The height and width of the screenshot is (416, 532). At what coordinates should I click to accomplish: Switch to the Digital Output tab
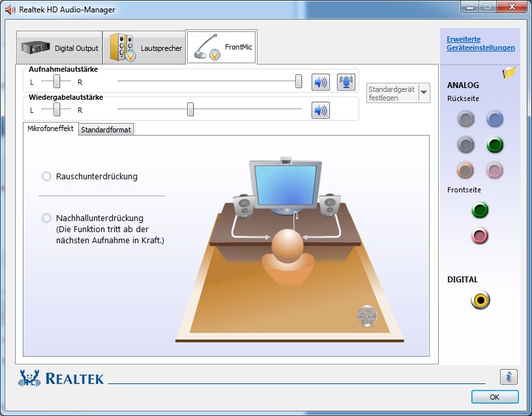pos(59,48)
